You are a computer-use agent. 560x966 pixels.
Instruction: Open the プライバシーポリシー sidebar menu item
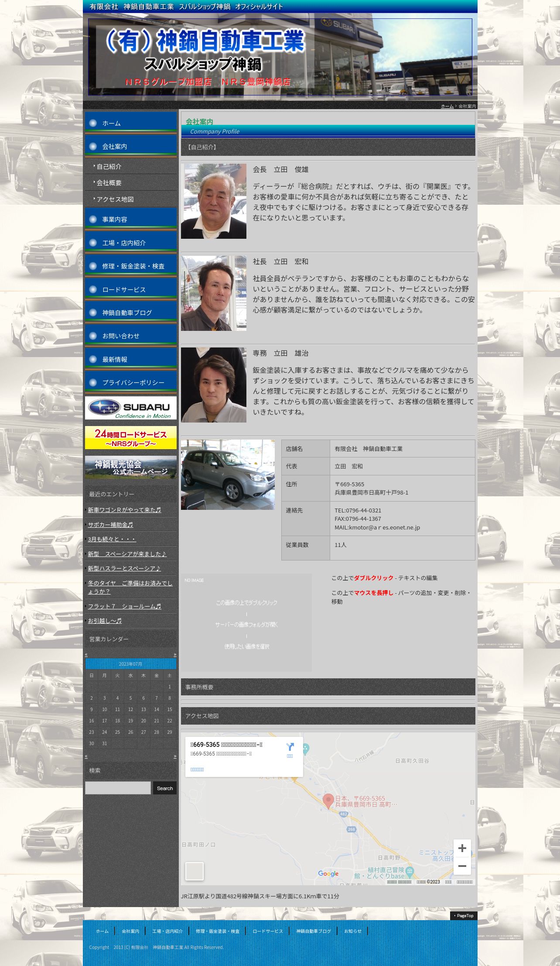131,382
